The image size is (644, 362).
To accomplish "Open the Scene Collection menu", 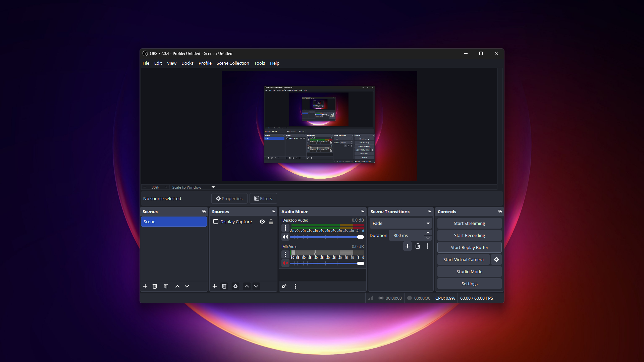I will (233, 63).
